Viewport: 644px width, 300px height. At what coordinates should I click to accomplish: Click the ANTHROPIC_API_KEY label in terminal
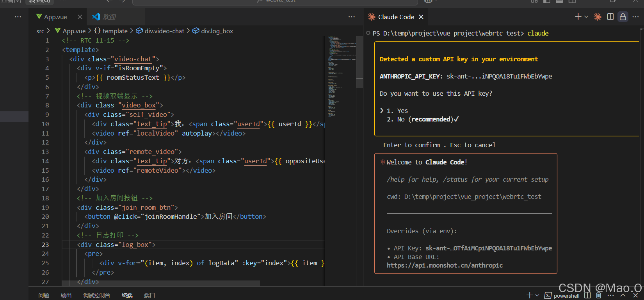[410, 76]
